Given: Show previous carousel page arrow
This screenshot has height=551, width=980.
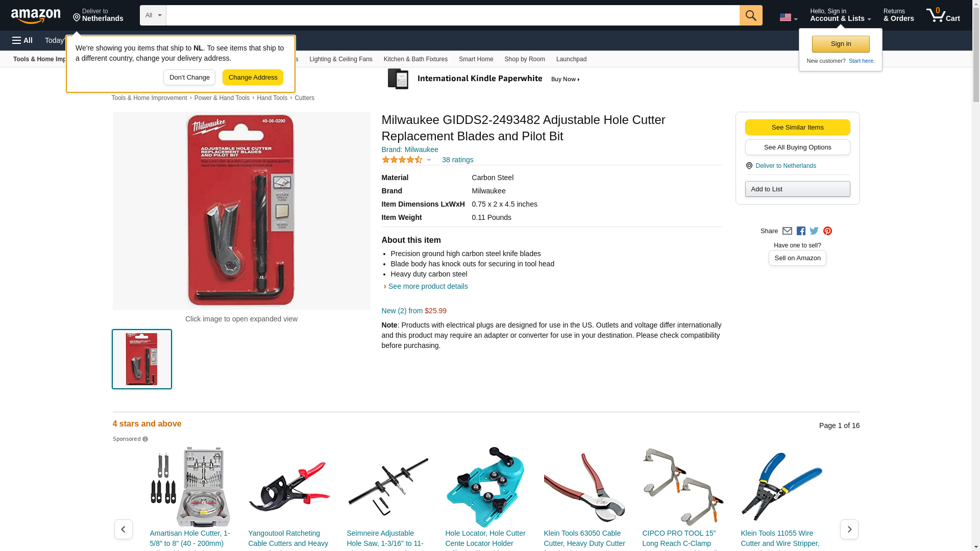Looking at the screenshot, I should point(124,529).
